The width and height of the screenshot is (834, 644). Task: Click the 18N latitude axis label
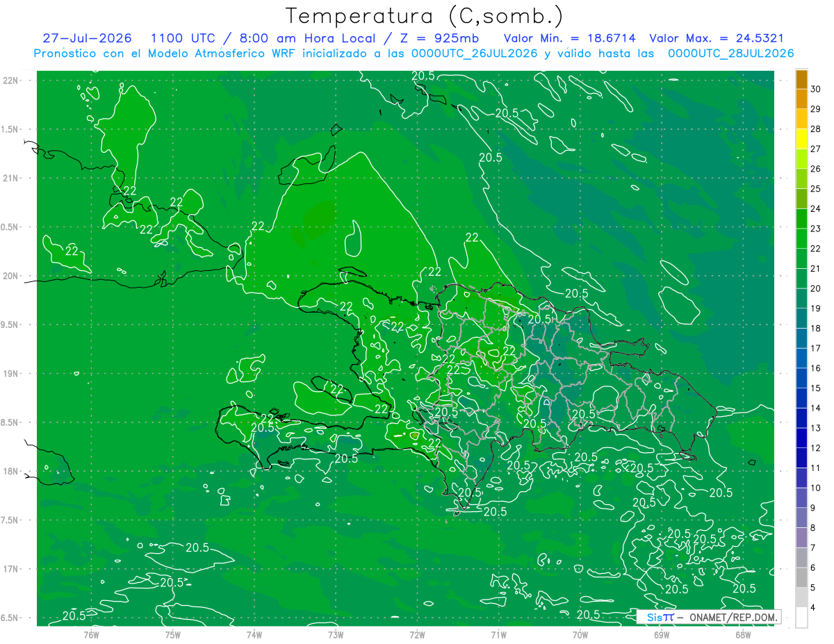point(10,471)
